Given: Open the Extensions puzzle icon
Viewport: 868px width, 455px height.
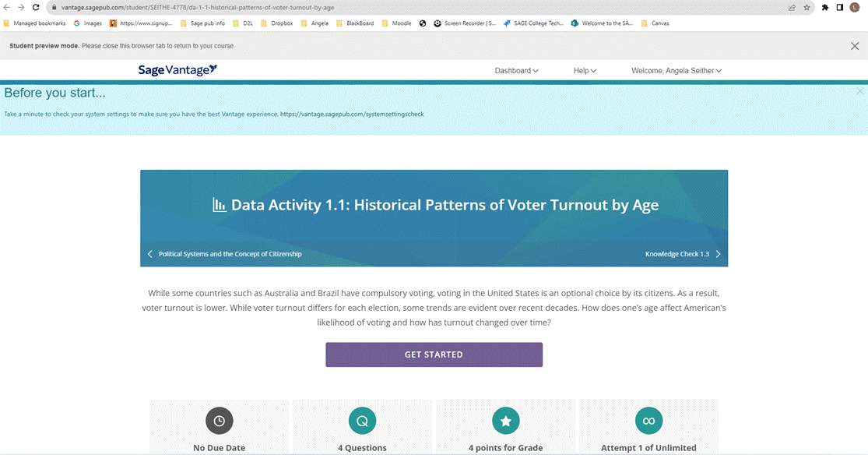Looking at the screenshot, I should (825, 7).
